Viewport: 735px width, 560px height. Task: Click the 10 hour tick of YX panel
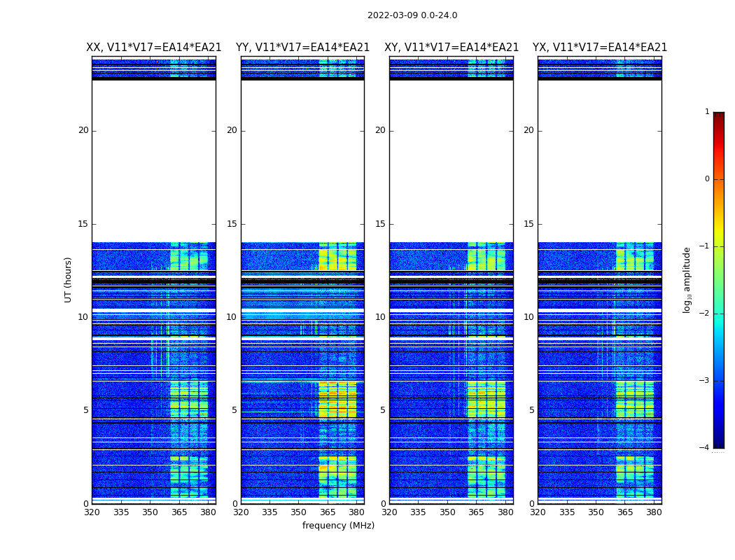coord(528,317)
